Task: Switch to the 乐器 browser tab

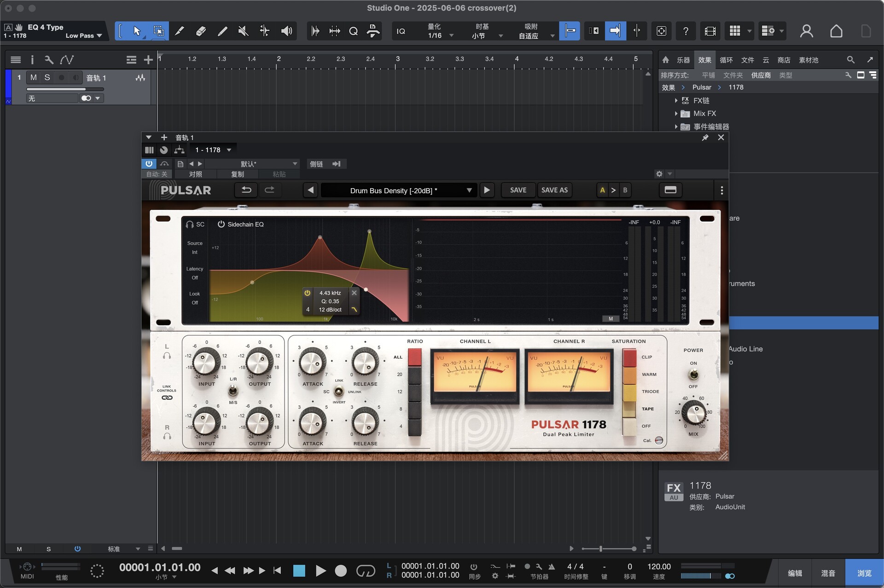Action: coord(683,60)
